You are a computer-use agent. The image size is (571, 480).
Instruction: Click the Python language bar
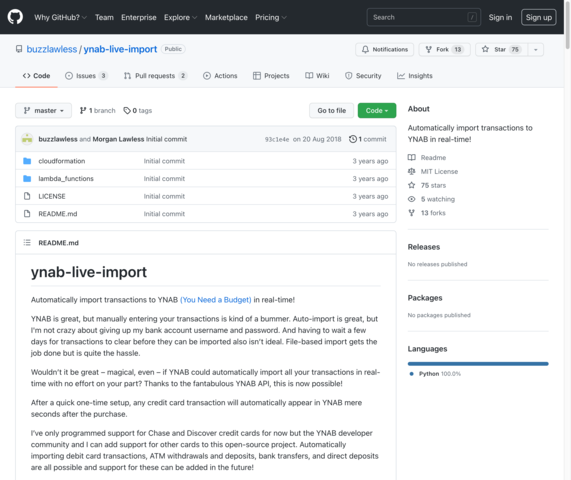478,363
